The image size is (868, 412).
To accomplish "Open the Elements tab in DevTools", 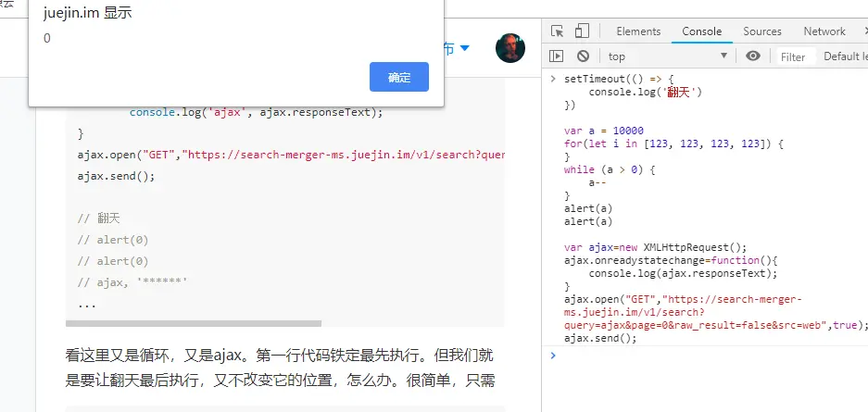I will (x=638, y=31).
